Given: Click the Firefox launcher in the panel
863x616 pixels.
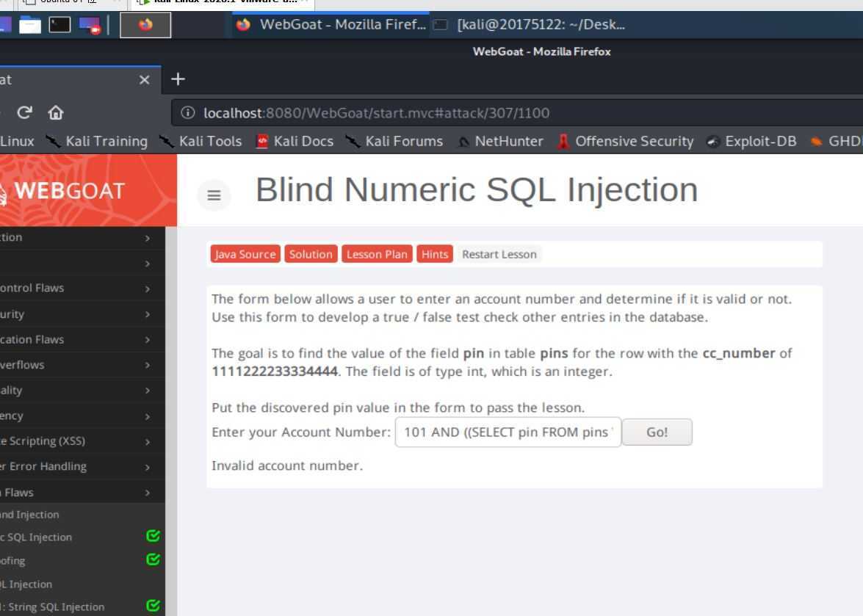Looking at the screenshot, I should pyautogui.click(x=145, y=25).
